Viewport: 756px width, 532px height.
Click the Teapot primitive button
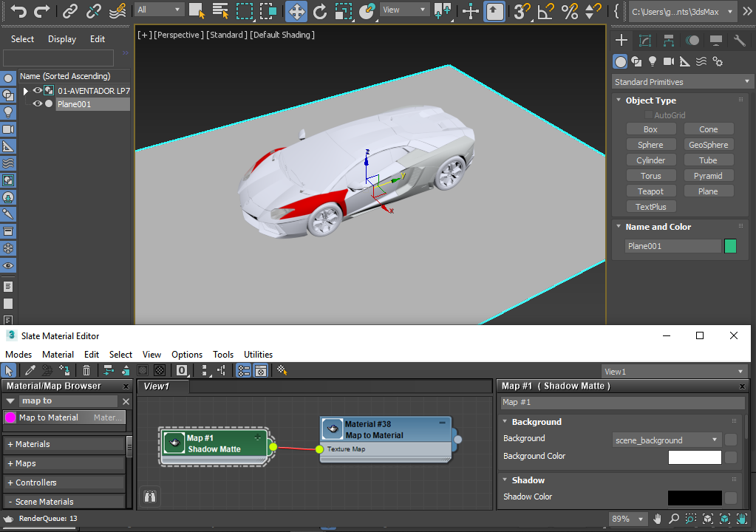point(650,191)
